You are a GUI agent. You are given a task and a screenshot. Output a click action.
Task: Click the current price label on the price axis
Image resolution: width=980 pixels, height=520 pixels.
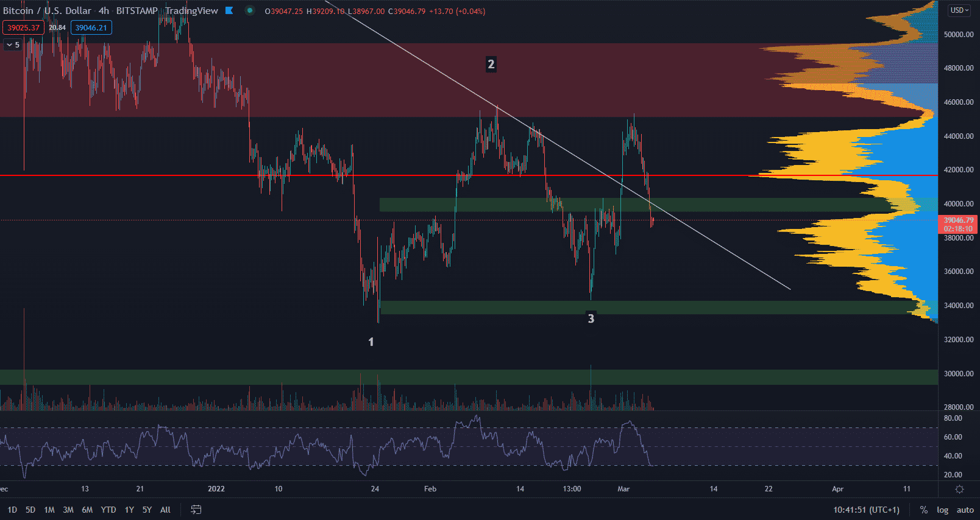958,224
